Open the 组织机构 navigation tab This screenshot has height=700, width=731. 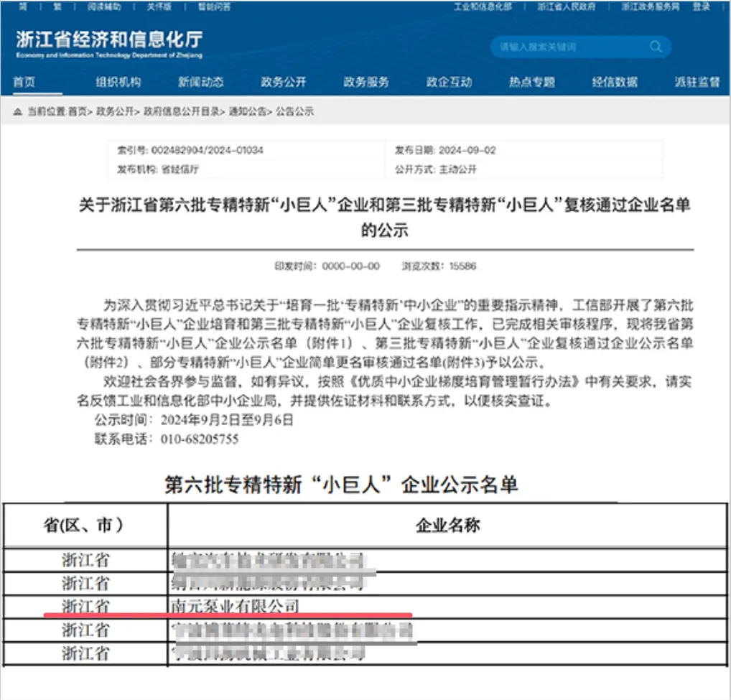(x=118, y=82)
